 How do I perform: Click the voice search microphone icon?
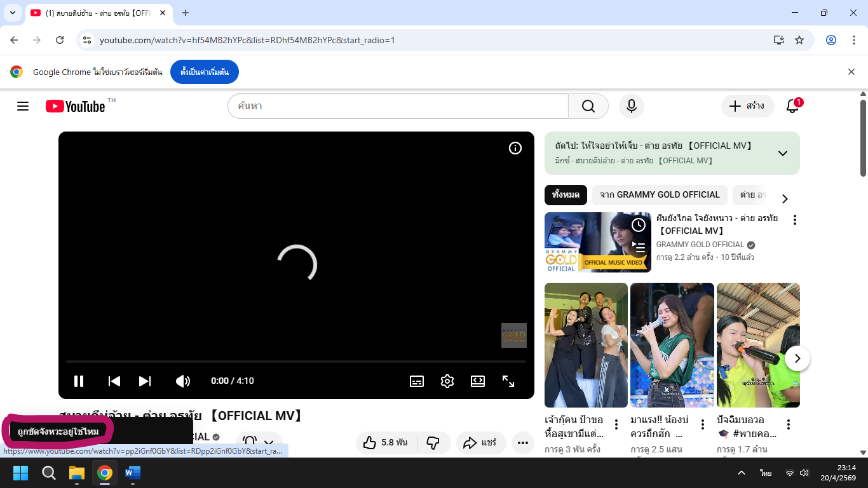coord(631,106)
